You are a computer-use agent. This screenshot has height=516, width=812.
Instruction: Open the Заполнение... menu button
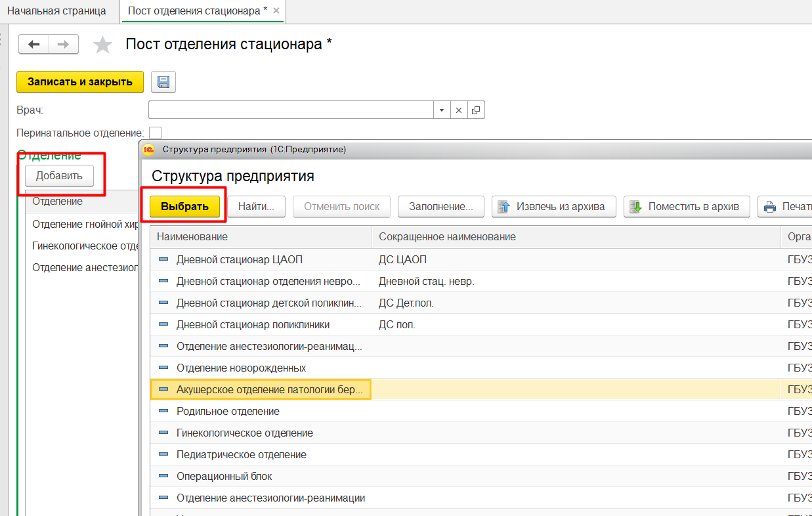point(440,206)
